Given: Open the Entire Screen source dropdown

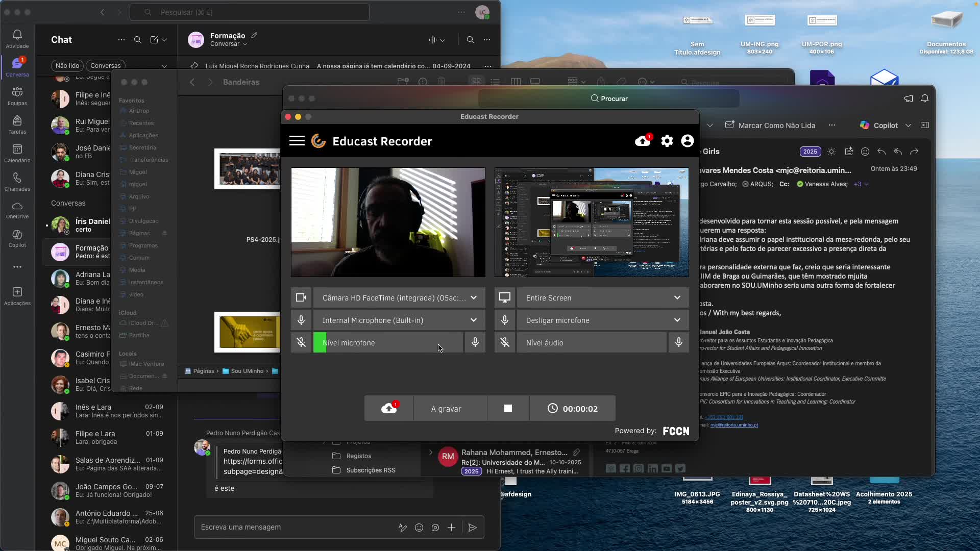Looking at the screenshot, I should pyautogui.click(x=603, y=298).
